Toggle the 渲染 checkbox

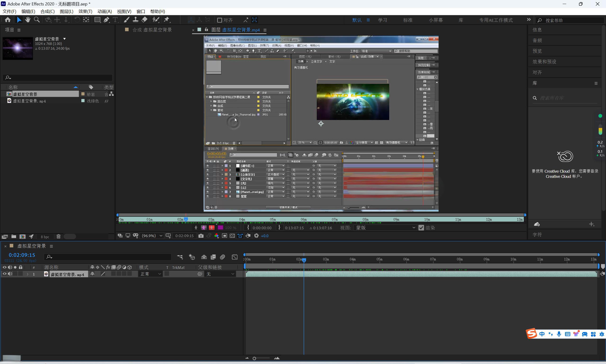421,228
